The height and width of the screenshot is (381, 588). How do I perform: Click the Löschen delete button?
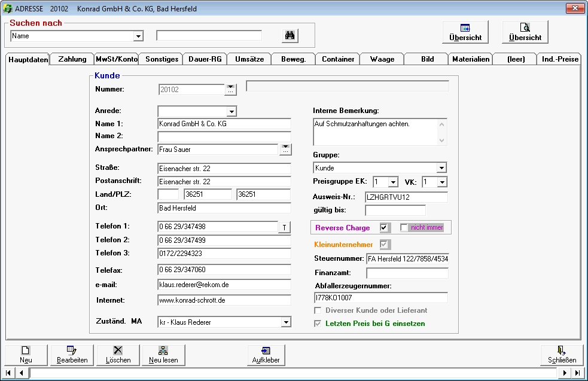[x=118, y=355]
